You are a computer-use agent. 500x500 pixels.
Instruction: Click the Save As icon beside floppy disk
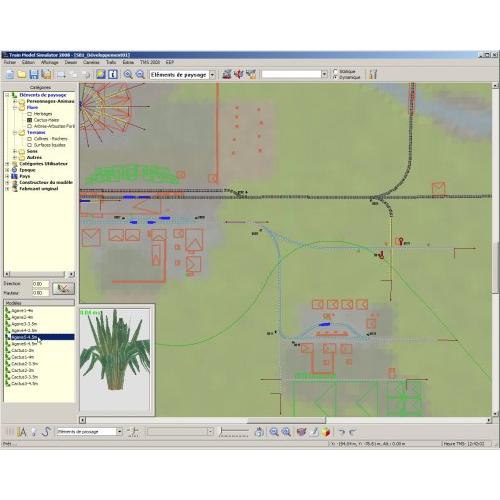[x=47, y=74]
